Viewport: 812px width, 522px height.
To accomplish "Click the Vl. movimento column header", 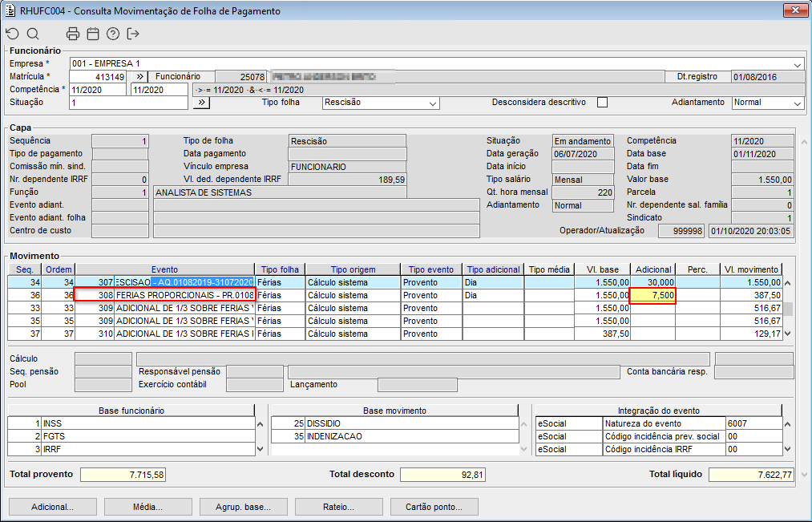I will coord(750,269).
